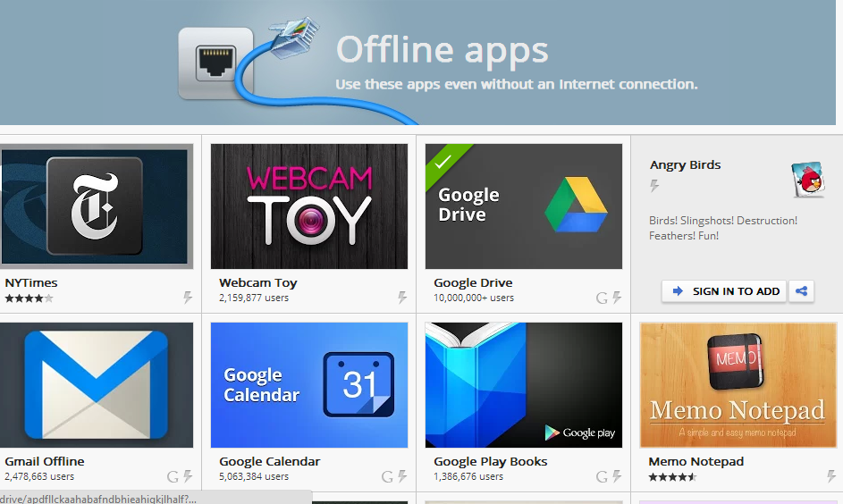Click the offline lightning icon on Memo Notepad

pyautogui.click(x=830, y=476)
